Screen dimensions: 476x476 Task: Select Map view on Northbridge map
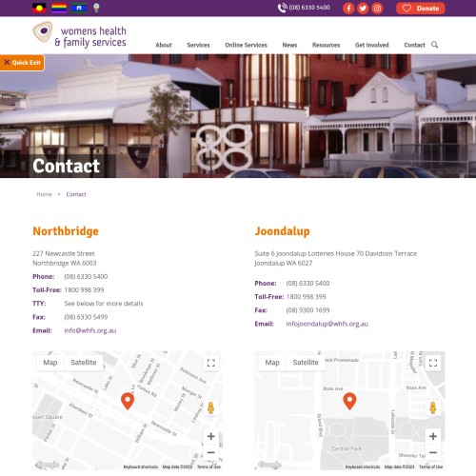pyautogui.click(x=50, y=363)
